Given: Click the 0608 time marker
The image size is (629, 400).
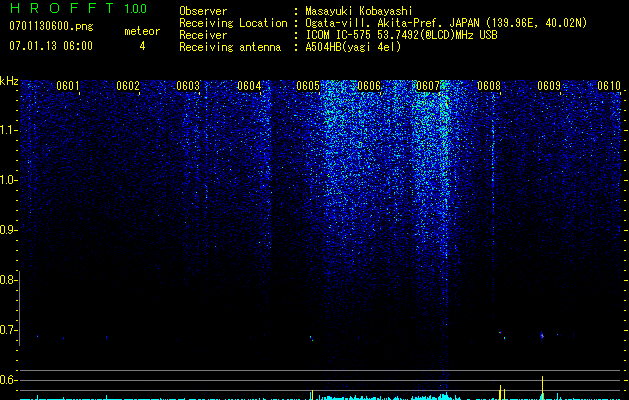Looking at the screenshot, I should pos(489,86).
